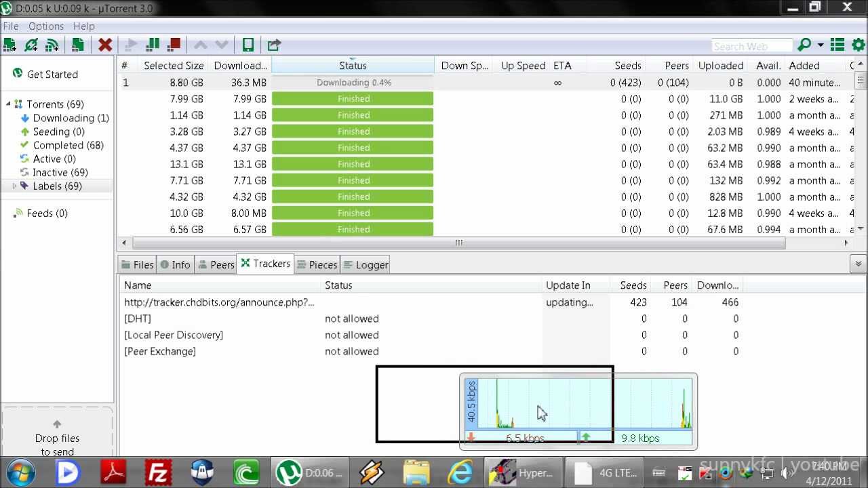Select Seeding (0) category
Image resolution: width=868 pixels, height=488 pixels.
tap(58, 131)
